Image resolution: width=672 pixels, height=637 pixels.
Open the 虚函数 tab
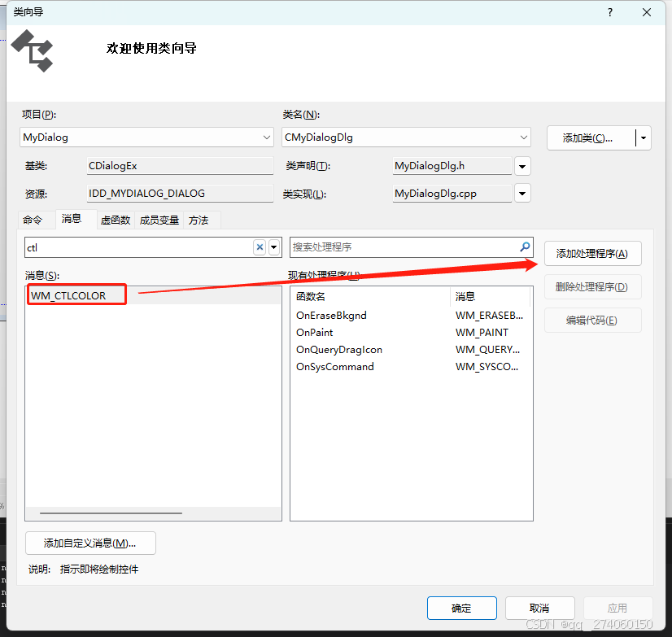pos(116,220)
